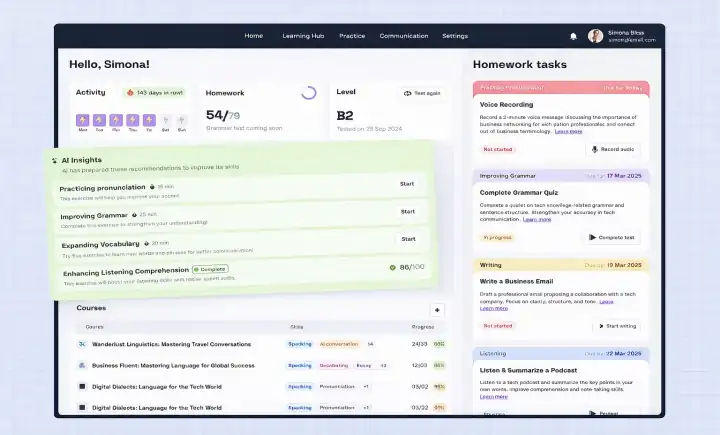Click the 143 days in row badge
Image resolution: width=720 pixels, height=435 pixels.
[155, 93]
